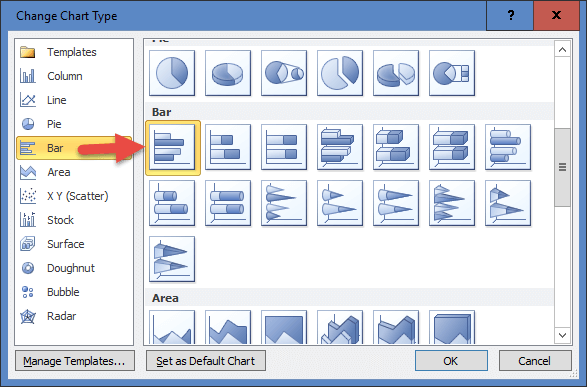The width and height of the screenshot is (587, 387).
Task: Select the Clustered Horizontal Pyramid chart in last row
Action: 172,259
